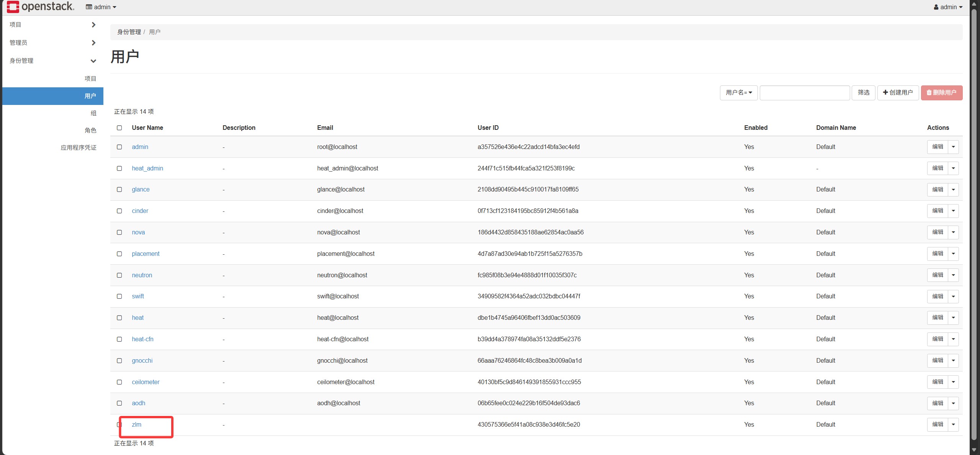This screenshot has width=980, height=455.
Task: Check the aodh row checkbox
Action: point(119,403)
